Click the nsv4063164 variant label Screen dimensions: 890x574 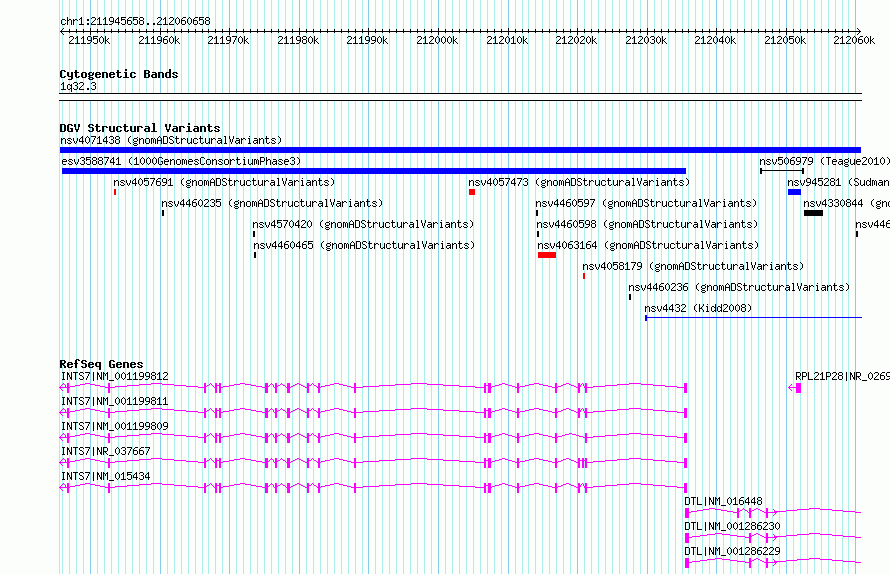pos(648,245)
